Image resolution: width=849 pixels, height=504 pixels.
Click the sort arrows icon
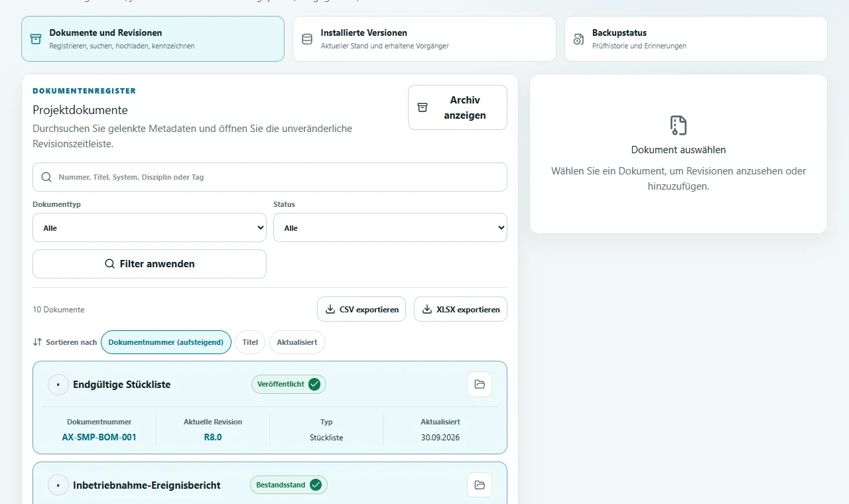tap(37, 342)
